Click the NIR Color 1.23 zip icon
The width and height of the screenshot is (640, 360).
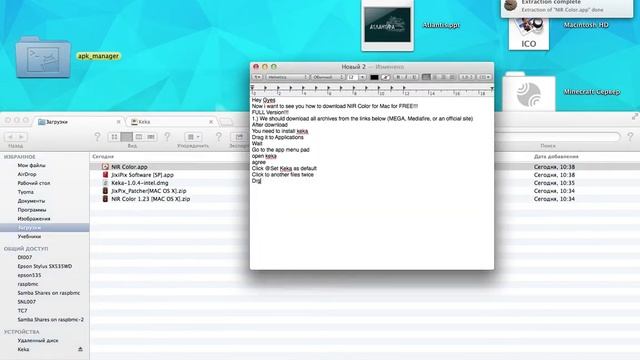(105, 199)
